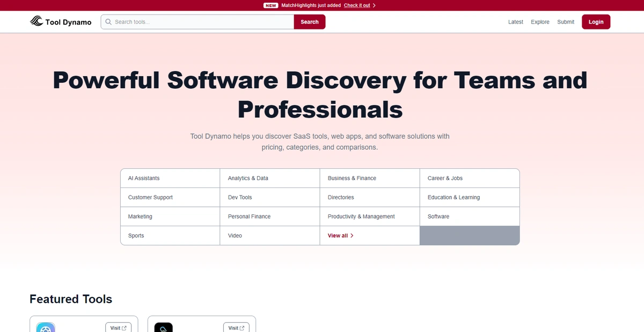Click the magnifying glass in the search bar
Screen dimensions: 644x332
tap(108, 21)
